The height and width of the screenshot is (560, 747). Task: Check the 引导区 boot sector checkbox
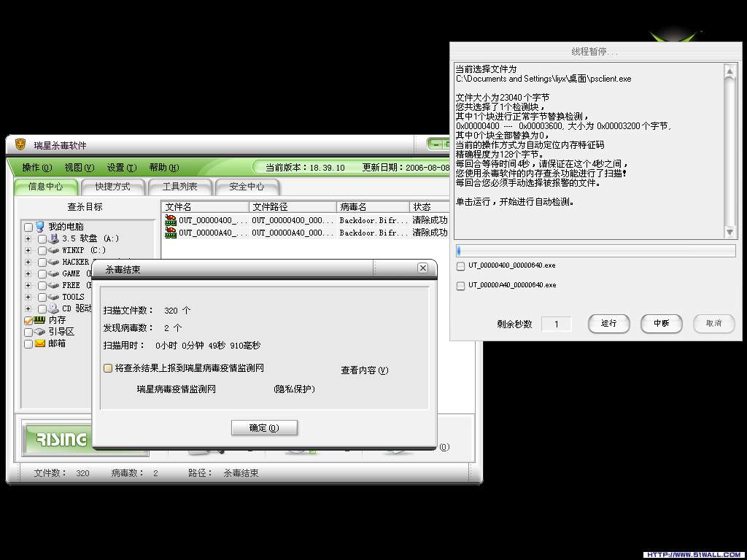28,332
